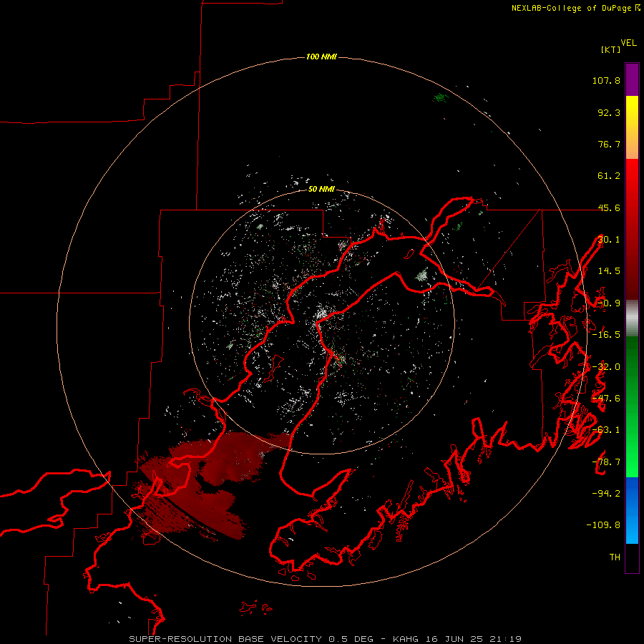Click the -109.8 velocity scale value

pyautogui.click(x=603, y=525)
